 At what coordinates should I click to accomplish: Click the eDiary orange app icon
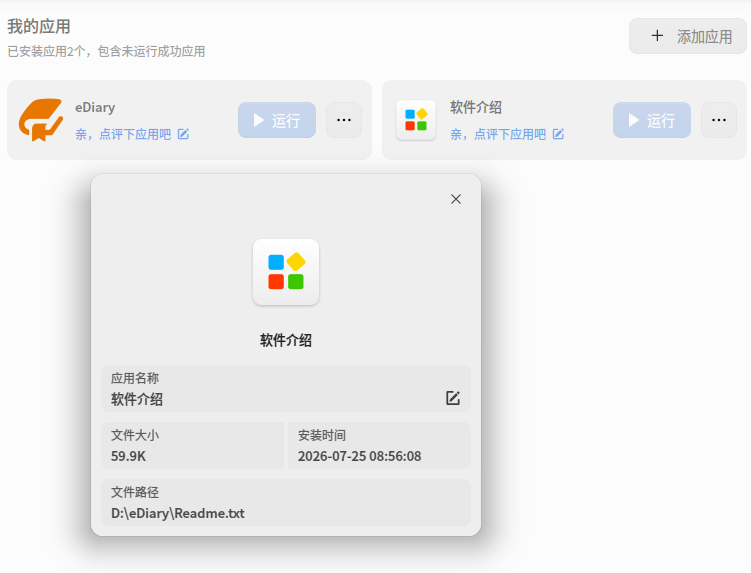[x=41, y=120]
